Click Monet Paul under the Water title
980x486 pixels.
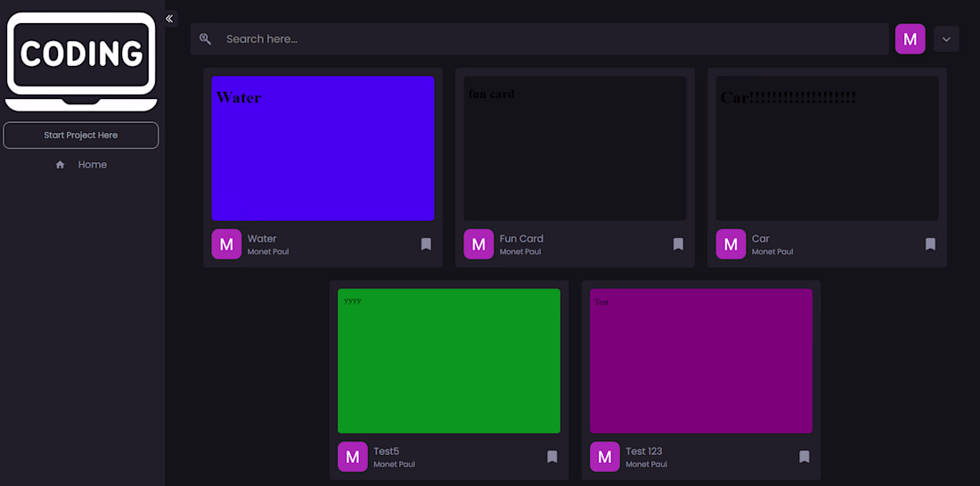coord(268,252)
